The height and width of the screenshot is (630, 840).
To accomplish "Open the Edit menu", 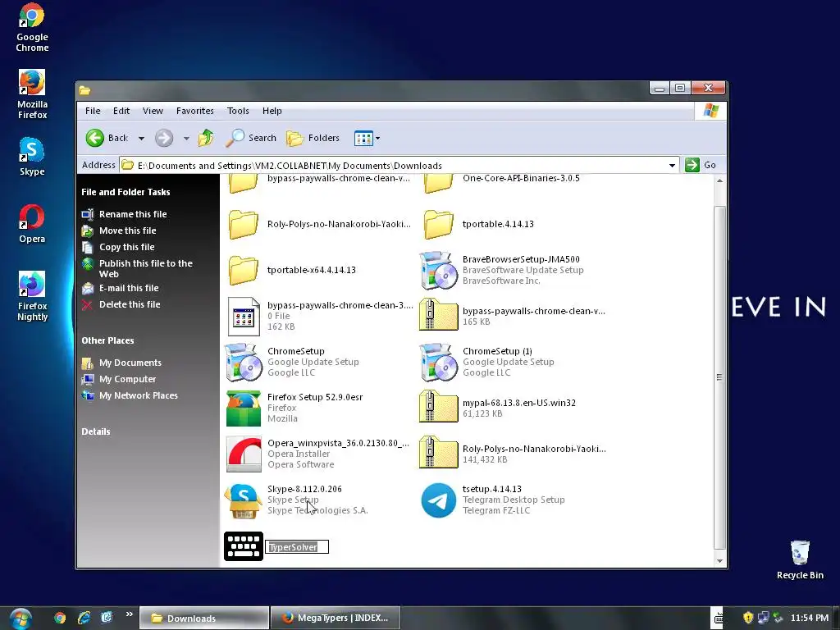I will (121, 111).
